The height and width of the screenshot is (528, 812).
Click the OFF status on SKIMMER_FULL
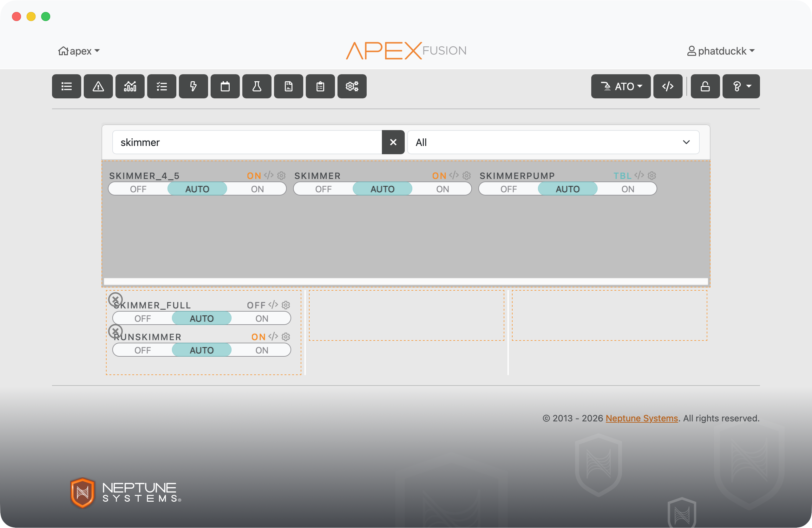[256, 305]
